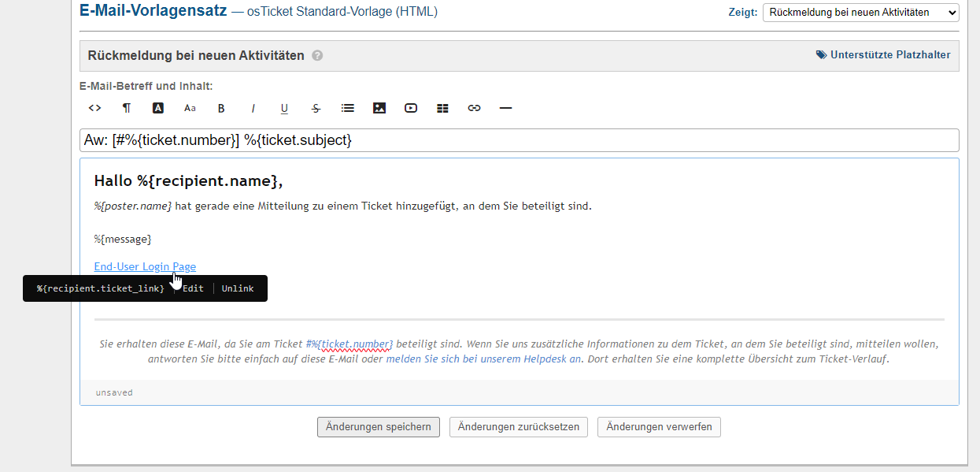The image size is (980, 472).
Task: Insert a horizontal line
Action: [x=506, y=108]
